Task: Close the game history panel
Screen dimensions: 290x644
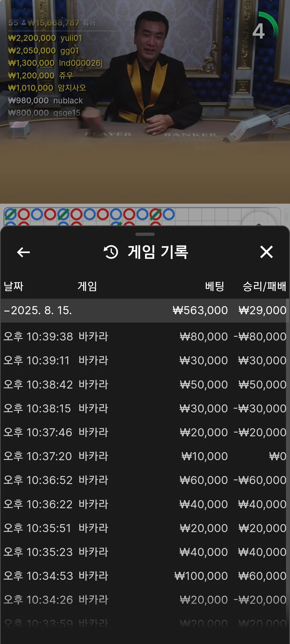Action: 266,252
